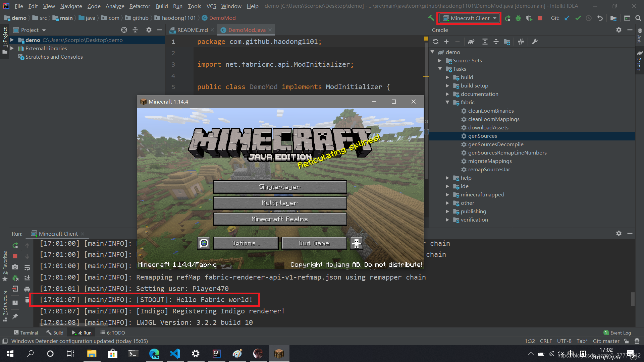
Task: Expand the build setup Gradle tasks
Action: tap(447, 86)
